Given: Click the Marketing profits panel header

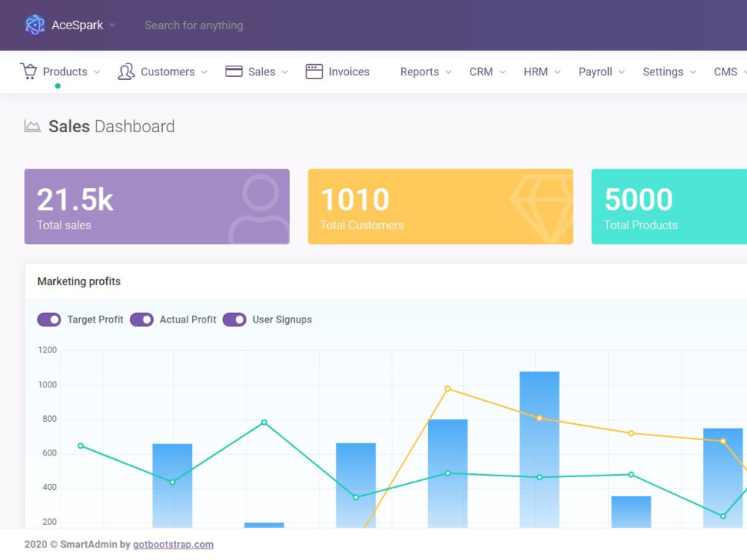Looking at the screenshot, I should coord(386,281).
